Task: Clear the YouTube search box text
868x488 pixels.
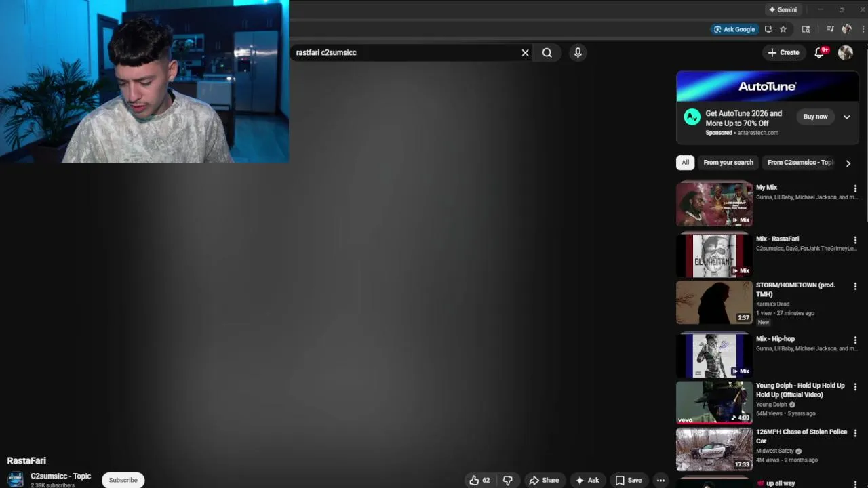Action: click(525, 52)
